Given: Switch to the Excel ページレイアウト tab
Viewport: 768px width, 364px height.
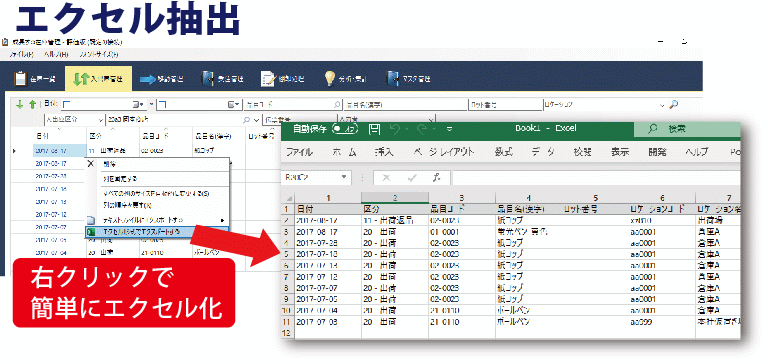Looking at the screenshot, I should click(x=443, y=152).
